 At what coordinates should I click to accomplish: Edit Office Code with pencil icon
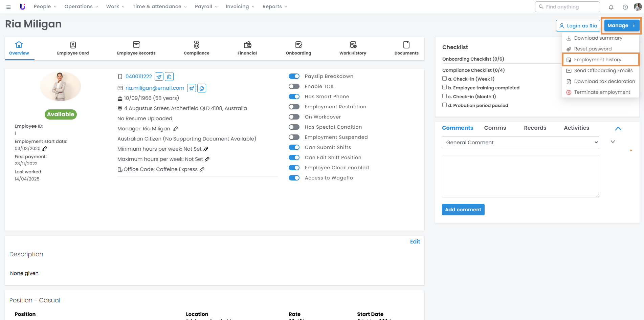(202, 169)
